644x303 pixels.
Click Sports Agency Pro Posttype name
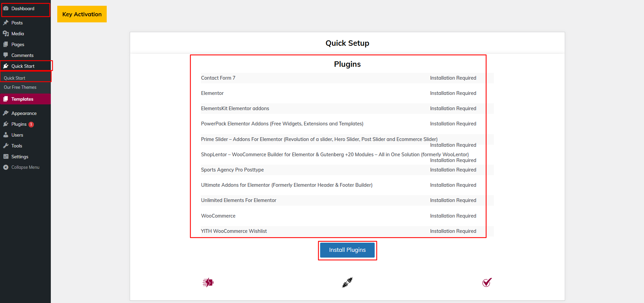[232, 170]
